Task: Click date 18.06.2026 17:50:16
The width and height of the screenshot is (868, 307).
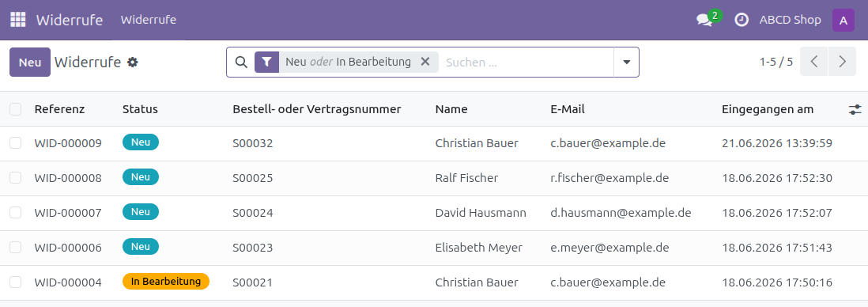Action: click(777, 282)
